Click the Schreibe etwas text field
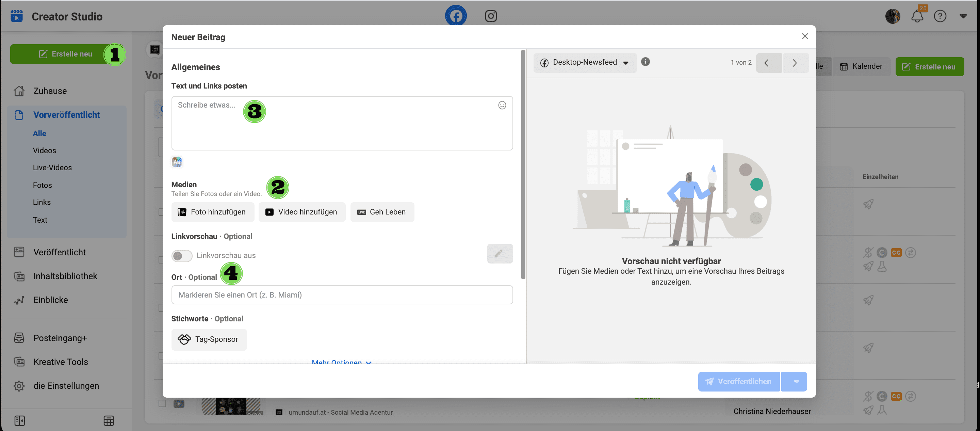Screen dimensions: 980x431 coord(342,123)
